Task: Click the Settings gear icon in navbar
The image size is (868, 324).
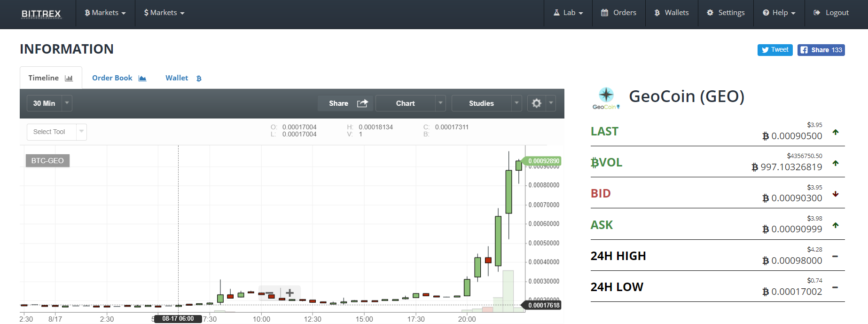Action: click(710, 13)
